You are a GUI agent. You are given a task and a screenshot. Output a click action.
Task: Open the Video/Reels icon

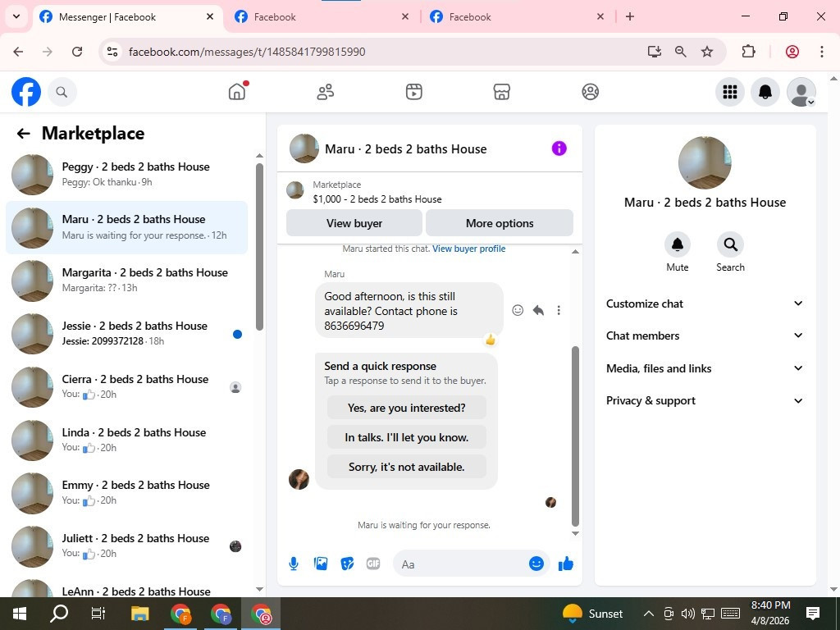click(413, 92)
